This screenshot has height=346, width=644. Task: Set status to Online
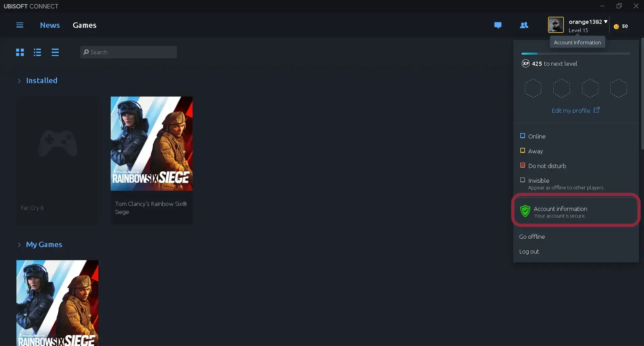(x=533, y=136)
